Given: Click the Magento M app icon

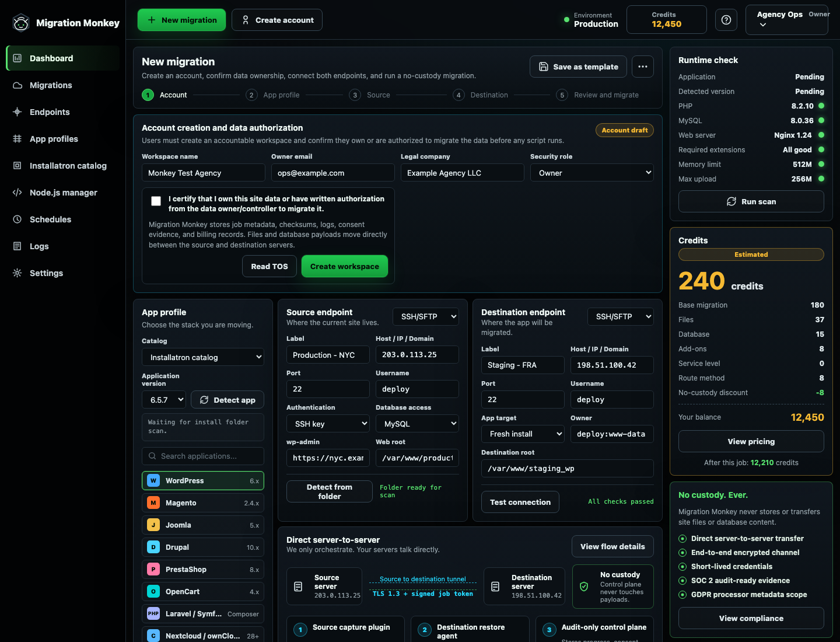Looking at the screenshot, I should 153,503.
